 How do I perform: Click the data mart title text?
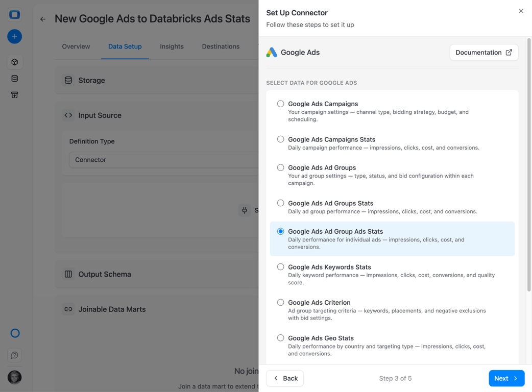pos(152,19)
